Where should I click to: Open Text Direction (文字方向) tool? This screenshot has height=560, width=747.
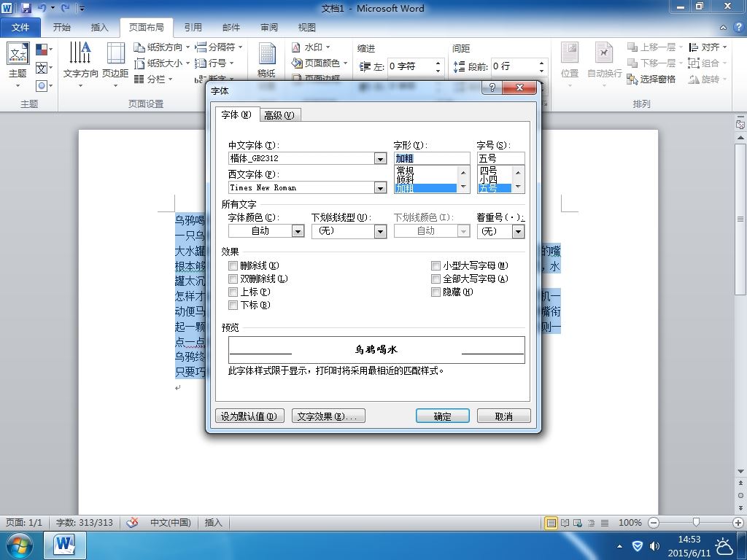tap(80, 64)
